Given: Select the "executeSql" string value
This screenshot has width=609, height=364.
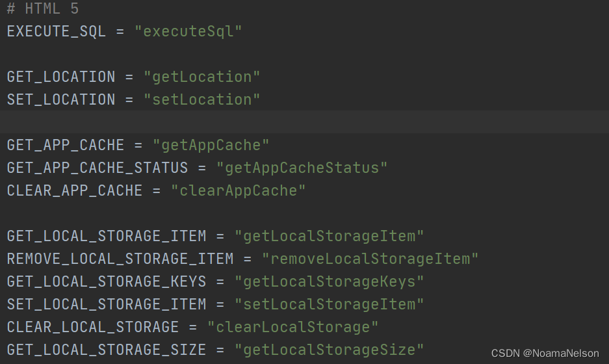Looking at the screenshot, I should (x=188, y=31).
